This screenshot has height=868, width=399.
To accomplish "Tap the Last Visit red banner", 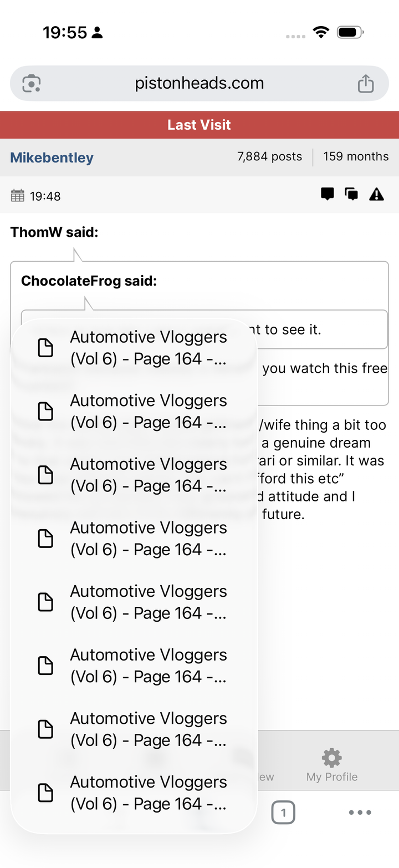I will click(x=199, y=125).
